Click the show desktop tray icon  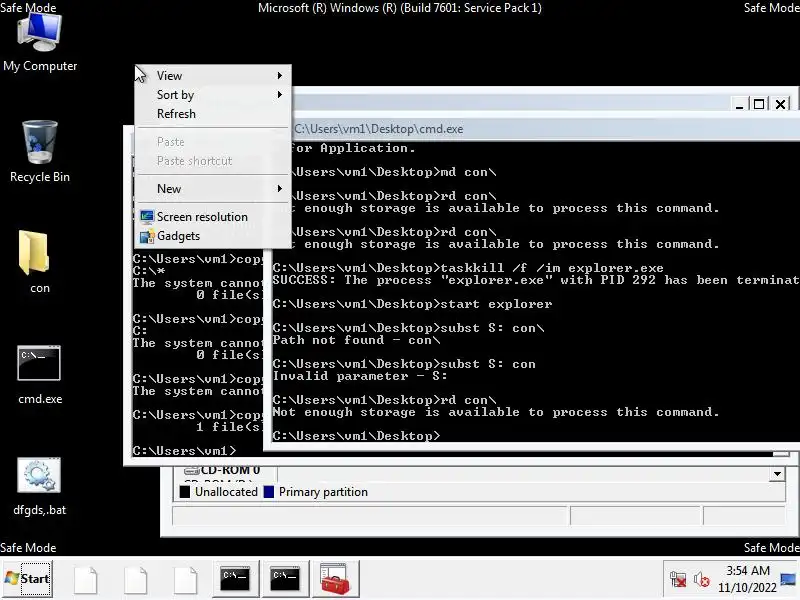point(789,580)
